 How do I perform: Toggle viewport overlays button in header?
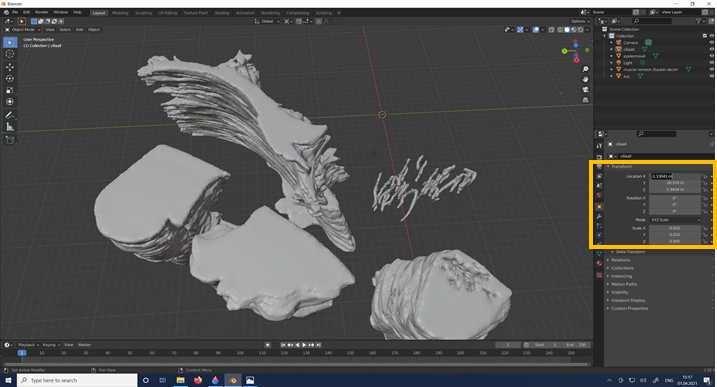536,29
